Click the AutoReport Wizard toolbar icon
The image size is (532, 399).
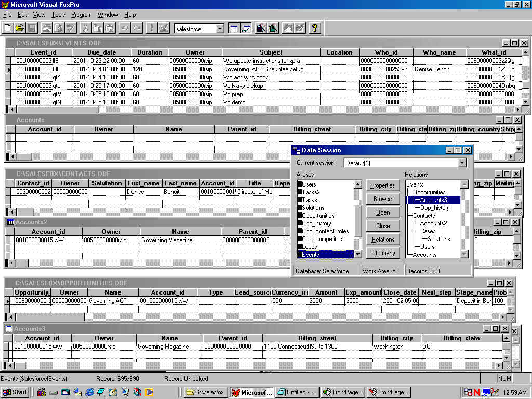tap(300, 29)
